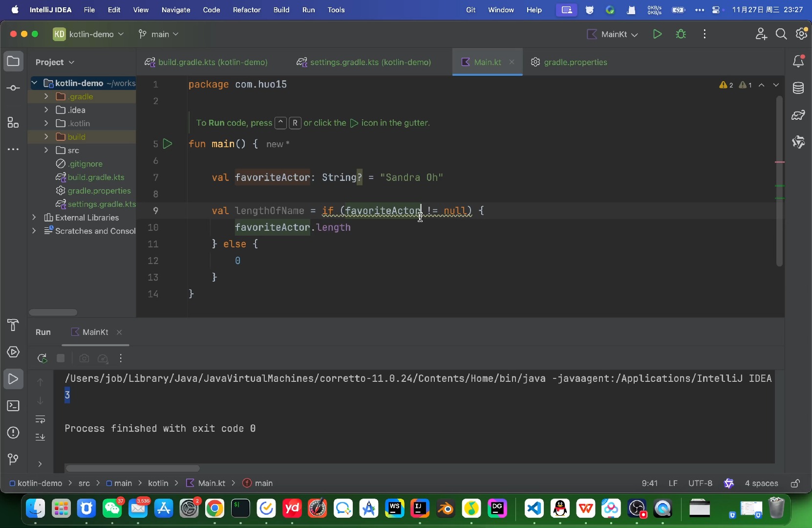
Task: Open Finder from the Dock
Action: tap(35, 509)
